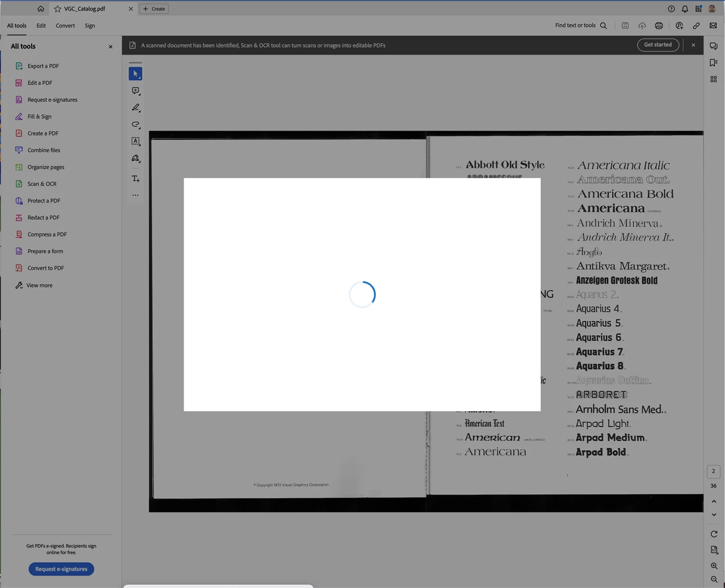This screenshot has height=588, width=725.
Task: Star the VGC_Catalog.pdf document
Action: coord(57,9)
